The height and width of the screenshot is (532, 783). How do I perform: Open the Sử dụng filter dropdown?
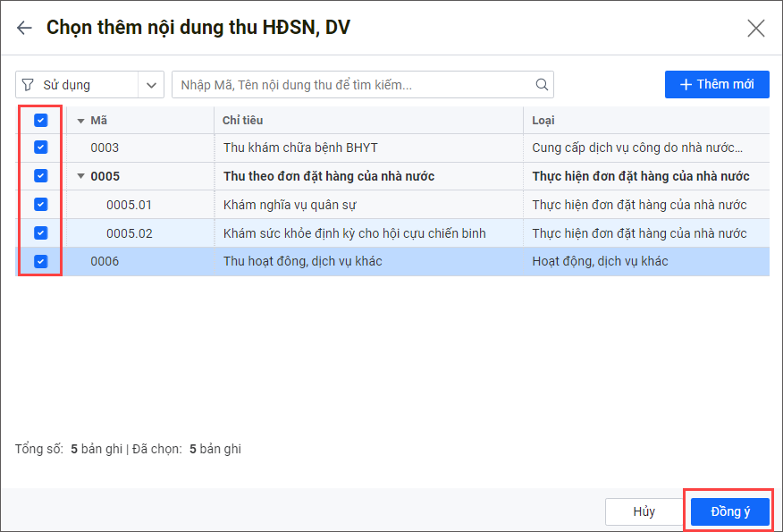point(151,85)
